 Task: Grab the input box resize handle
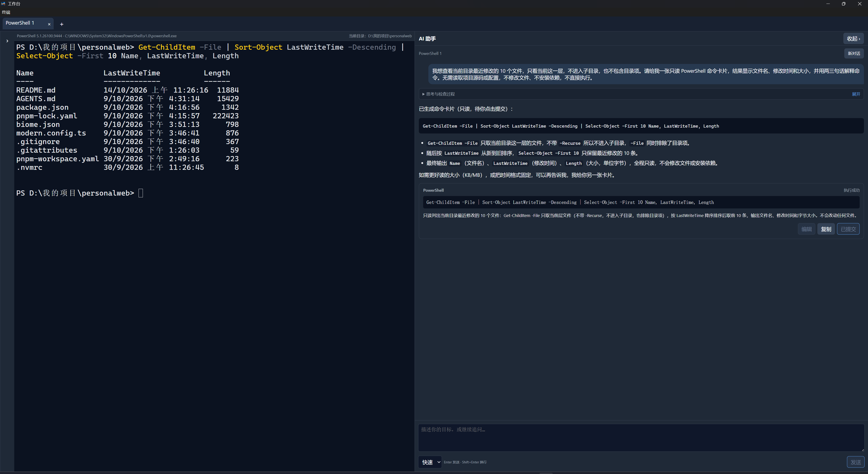[863, 450]
